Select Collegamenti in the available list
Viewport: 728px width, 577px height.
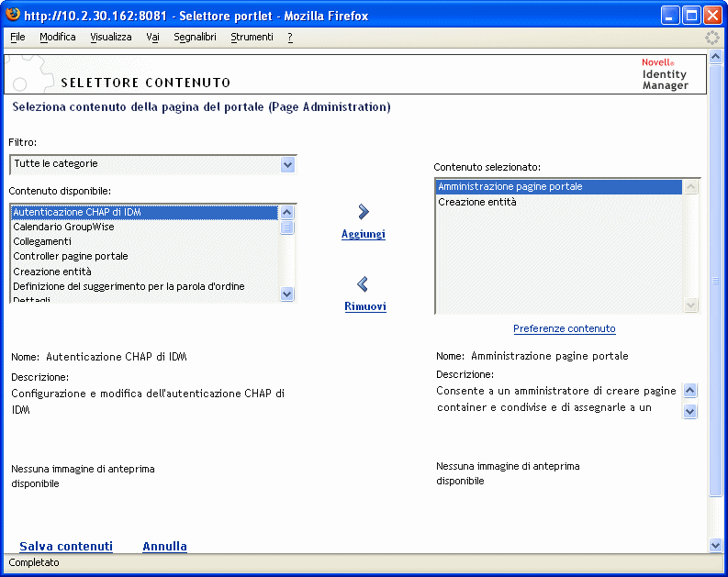coord(145,241)
